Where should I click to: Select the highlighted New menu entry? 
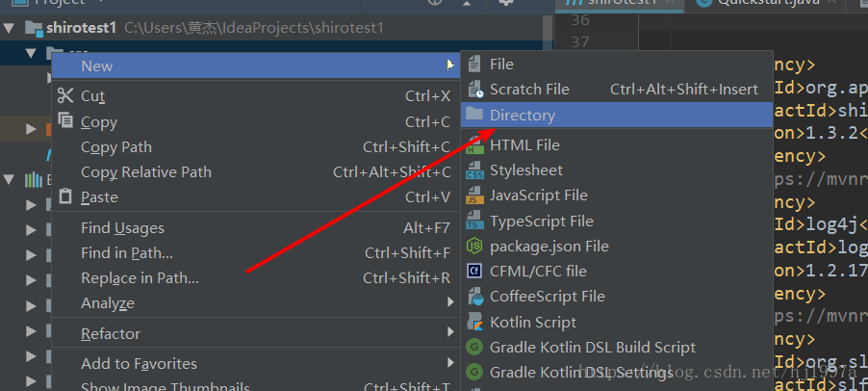(256, 65)
